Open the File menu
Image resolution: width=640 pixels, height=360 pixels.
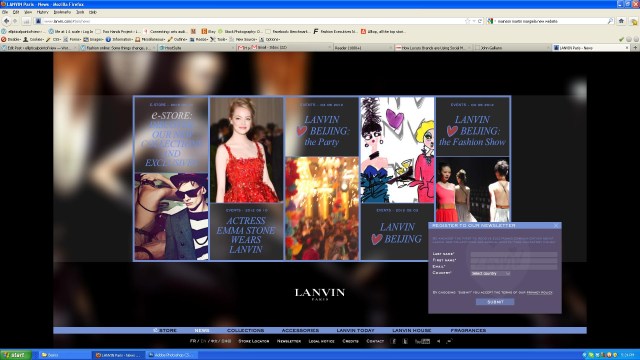(5, 12)
